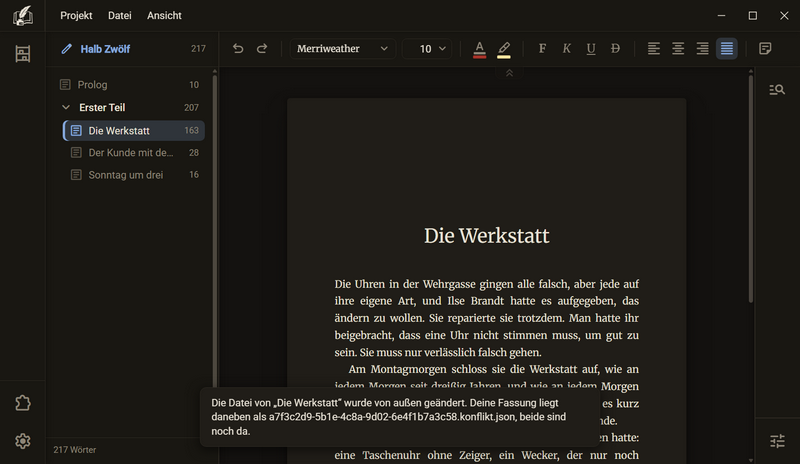Collapse the Erster Teil section
Screen dimensions: 800x464
(x=65, y=107)
